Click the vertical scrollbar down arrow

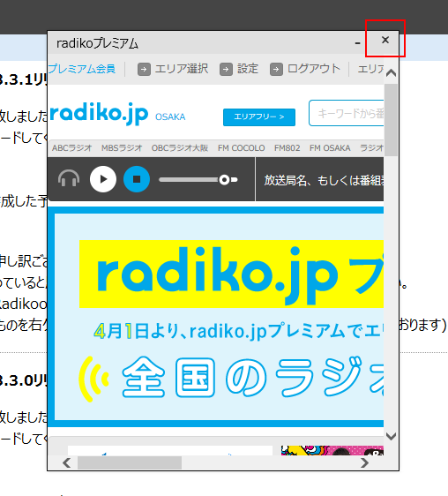pyautogui.click(x=391, y=437)
